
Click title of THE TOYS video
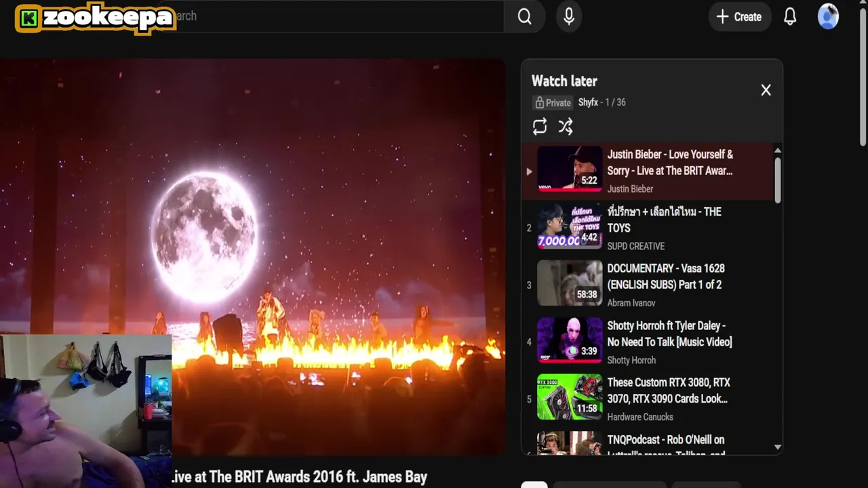[665, 220]
